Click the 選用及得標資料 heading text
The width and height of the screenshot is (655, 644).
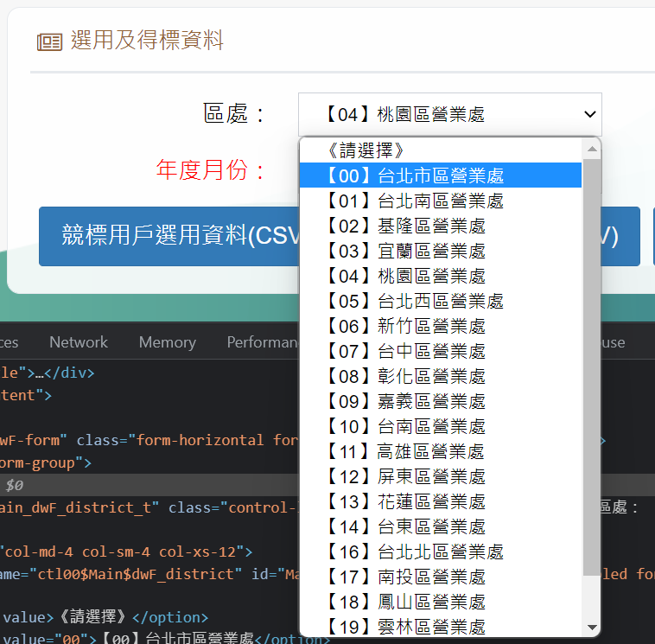147,40
